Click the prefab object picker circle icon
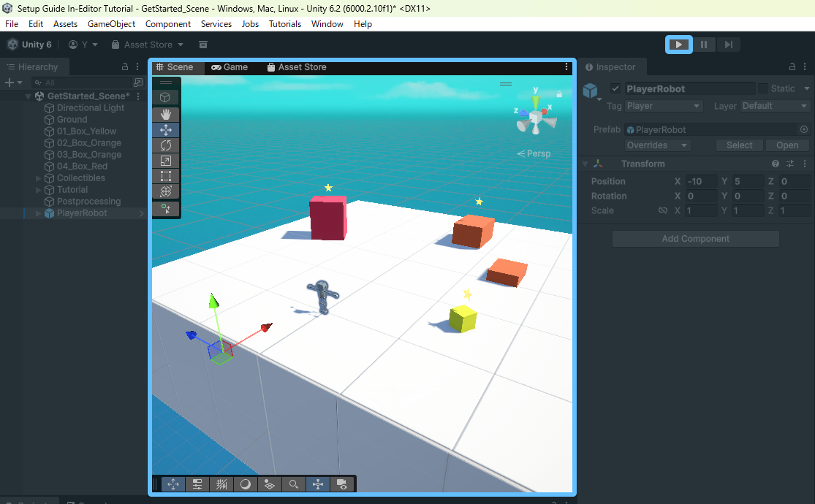Image resolution: width=815 pixels, height=504 pixels. pyautogui.click(x=803, y=129)
